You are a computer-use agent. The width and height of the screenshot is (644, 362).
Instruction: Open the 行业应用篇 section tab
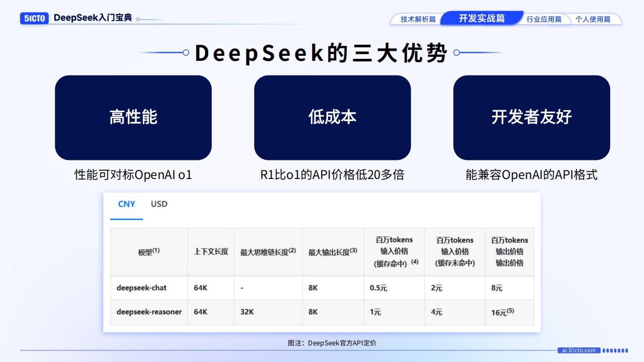(x=545, y=19)
